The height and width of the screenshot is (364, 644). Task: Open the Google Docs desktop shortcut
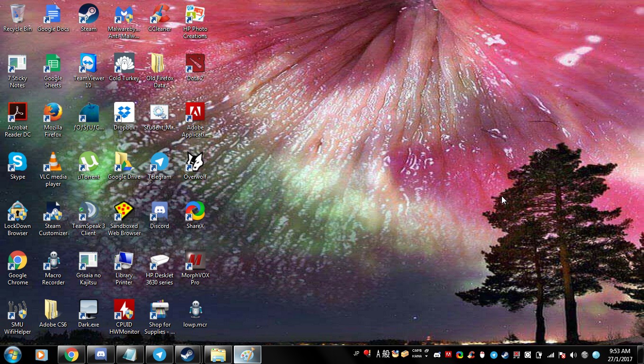point(53,18)
